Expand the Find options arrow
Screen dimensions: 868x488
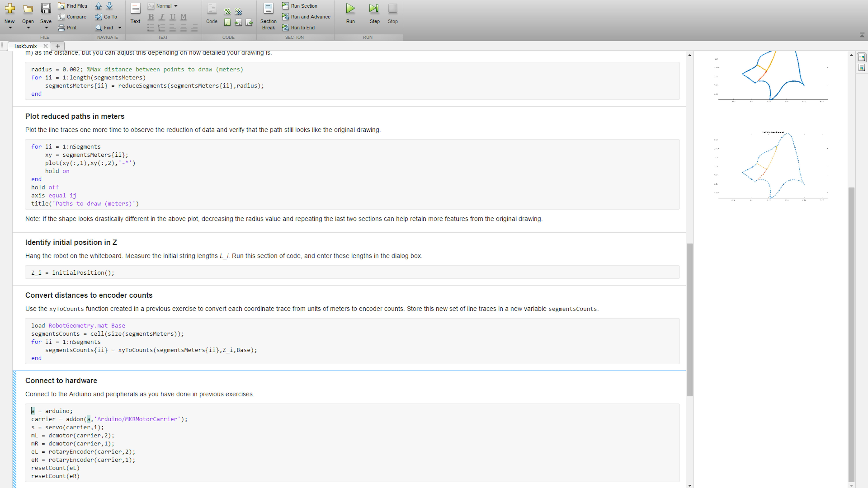[120, 28]
